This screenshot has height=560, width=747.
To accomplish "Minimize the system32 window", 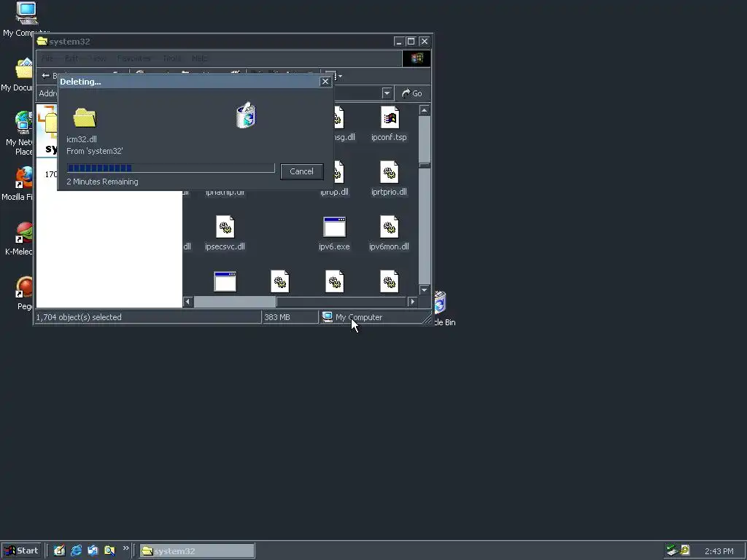I will [399, 42].
